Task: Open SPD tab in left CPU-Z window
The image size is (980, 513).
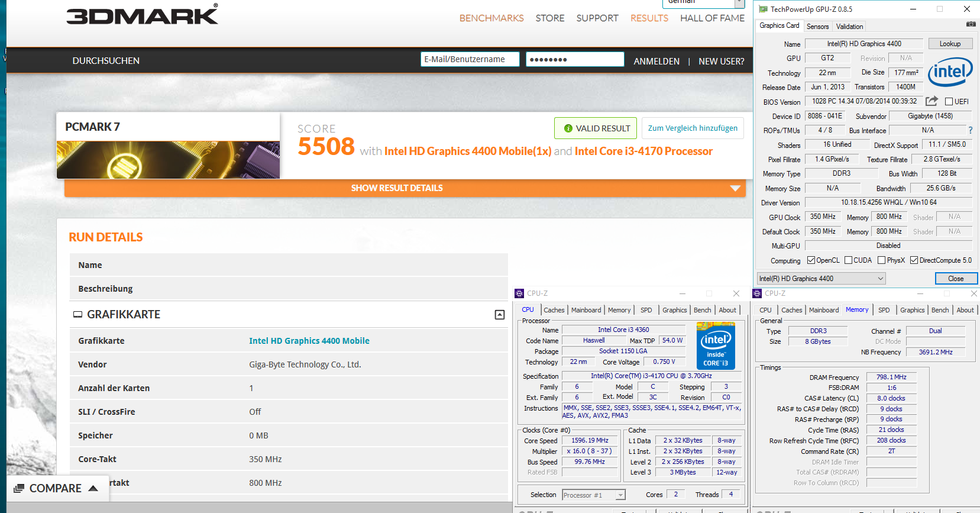Action: pos(646,310)
